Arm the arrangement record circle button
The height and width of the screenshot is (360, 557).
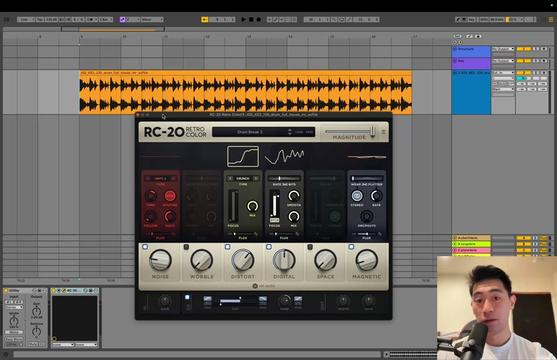259,20
